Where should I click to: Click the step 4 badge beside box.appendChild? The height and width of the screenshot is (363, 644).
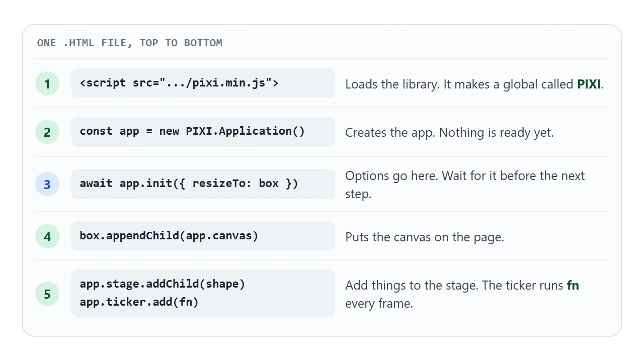(x=47, y=236)
